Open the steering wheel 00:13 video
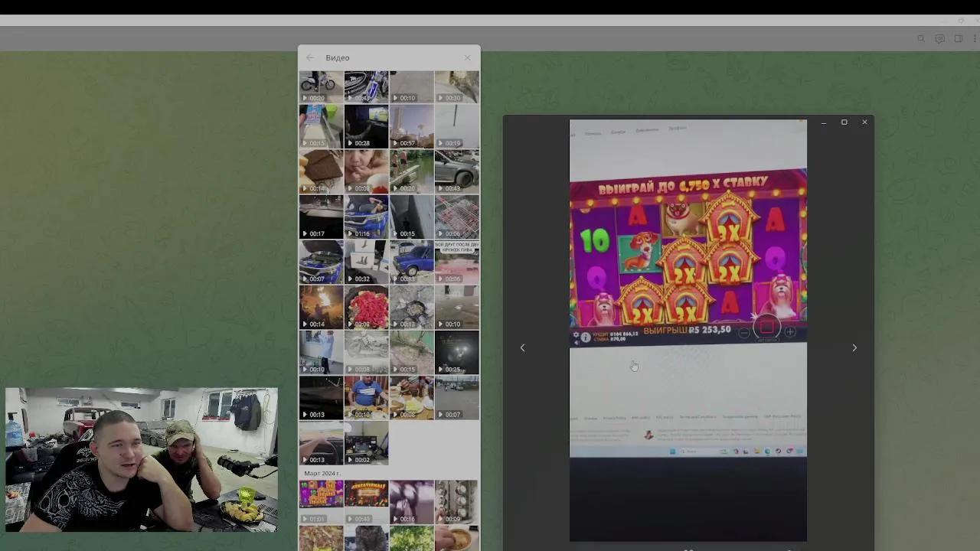This screenshot has width=980, height=551. point(321,442)
